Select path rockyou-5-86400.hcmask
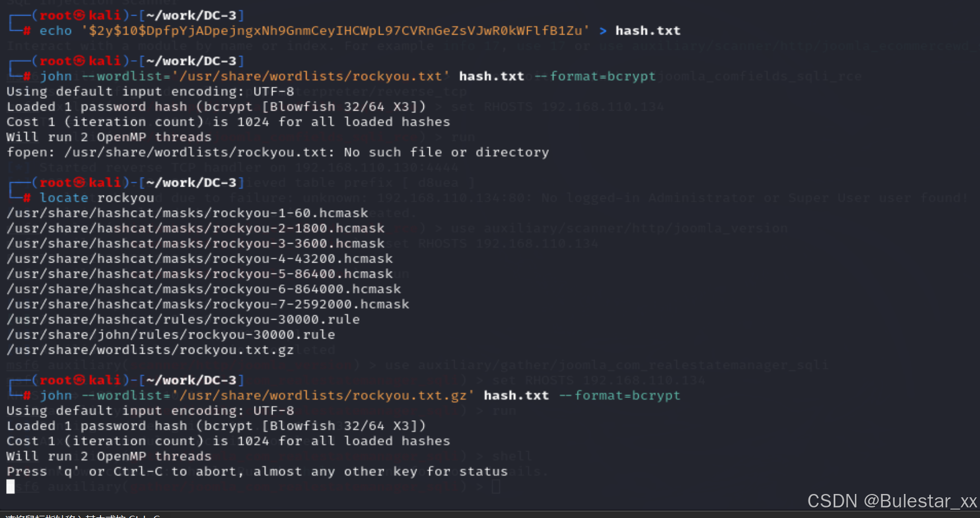This screenshot has width=980, height=518. (x=200, y=274)
